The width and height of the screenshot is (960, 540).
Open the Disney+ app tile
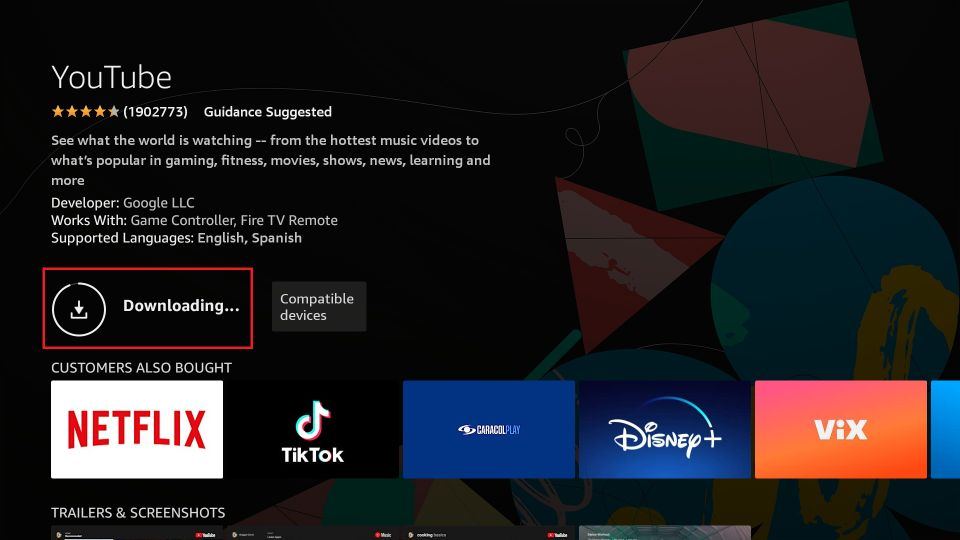tap(665, 429)
